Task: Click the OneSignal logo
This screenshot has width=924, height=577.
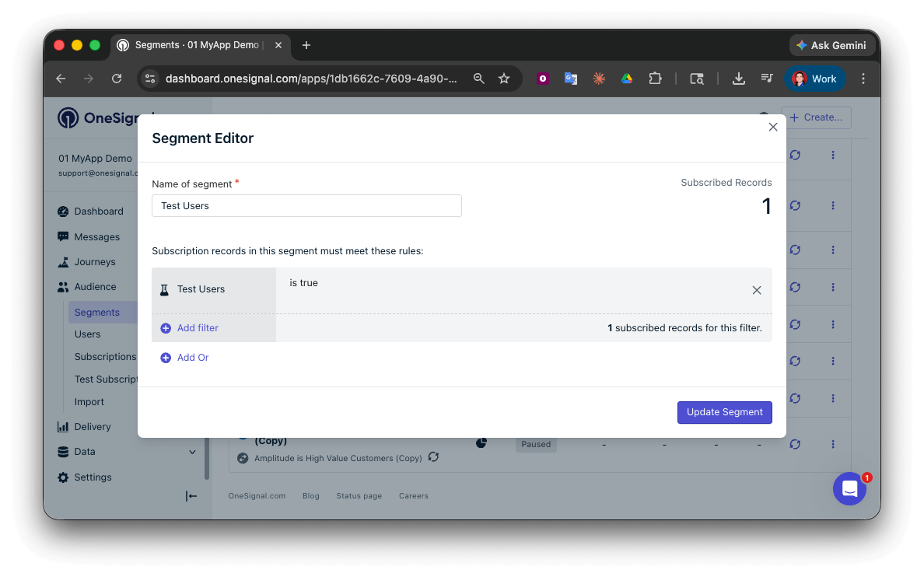Action: (97, 118)
